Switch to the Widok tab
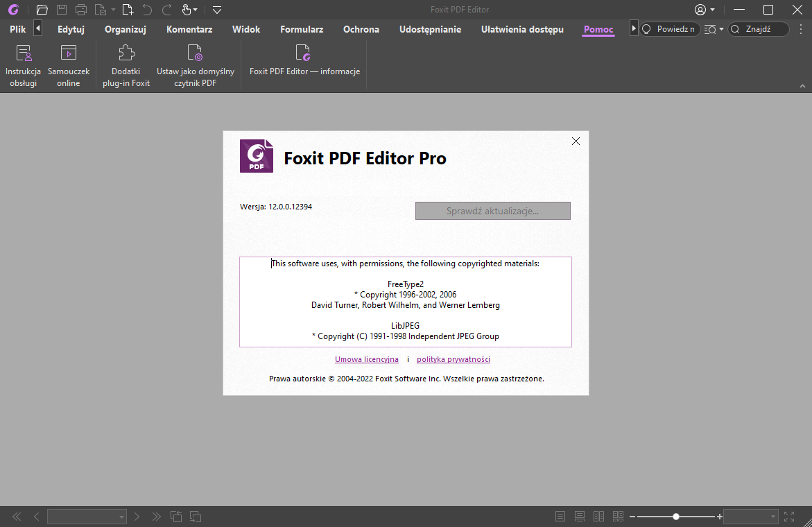This screenshot has width=812, height=527. [x=246, y=30]
